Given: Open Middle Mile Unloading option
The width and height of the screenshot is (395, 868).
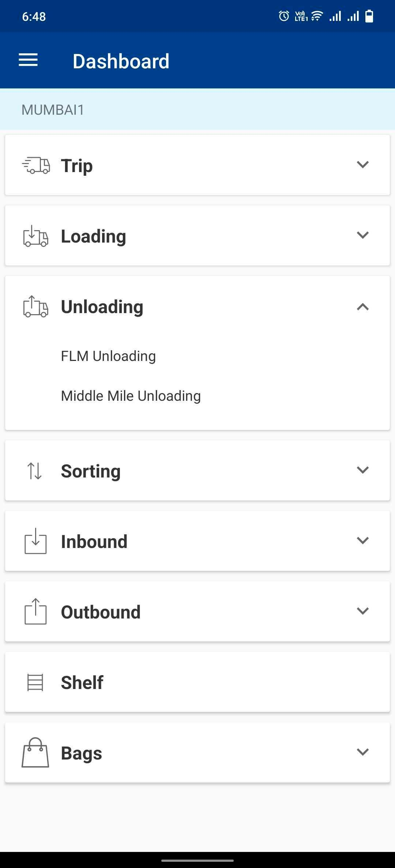Looking at the screenshot, I should point(131,396).
